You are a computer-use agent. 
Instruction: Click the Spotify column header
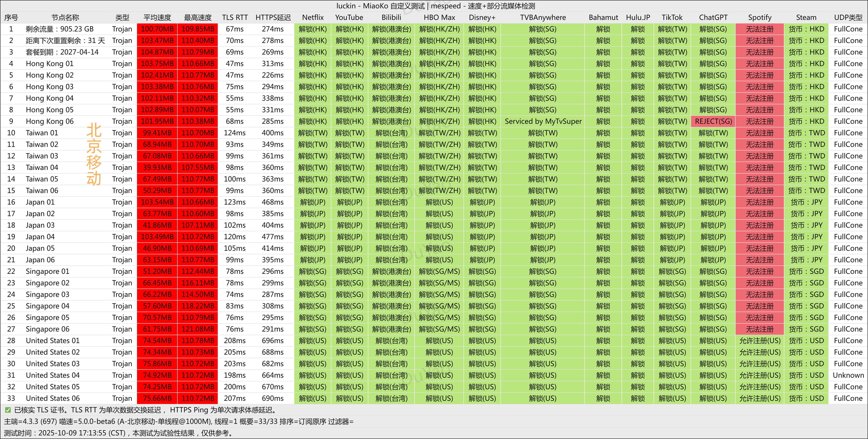(759, 18)
